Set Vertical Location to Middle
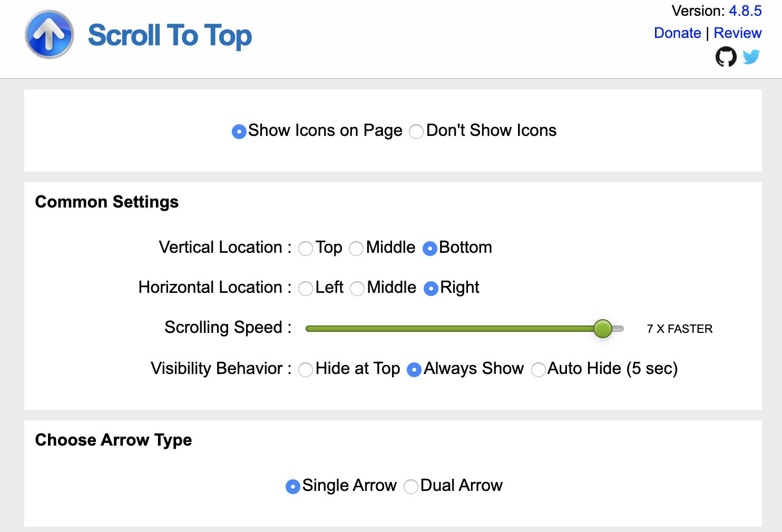Viewport: 782px width, 532px height. click(x=356, y=249)
